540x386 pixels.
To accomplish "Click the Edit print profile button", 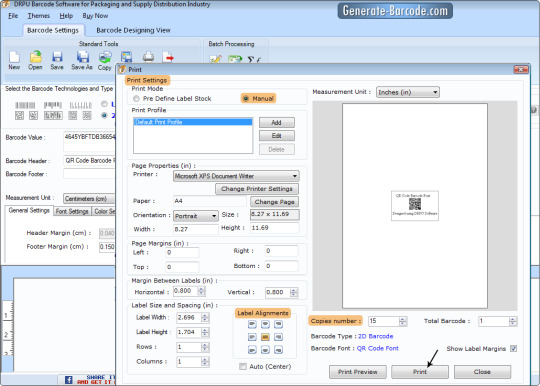I will [x=277, y=136].
